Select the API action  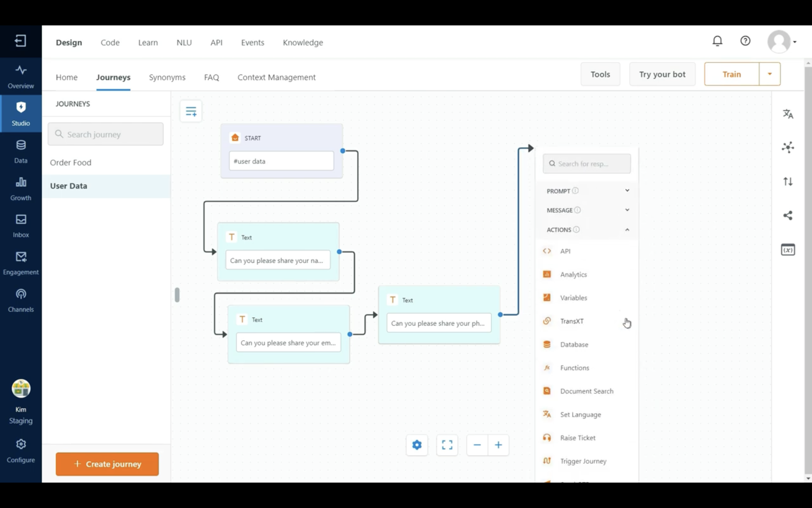pos(586,251)
